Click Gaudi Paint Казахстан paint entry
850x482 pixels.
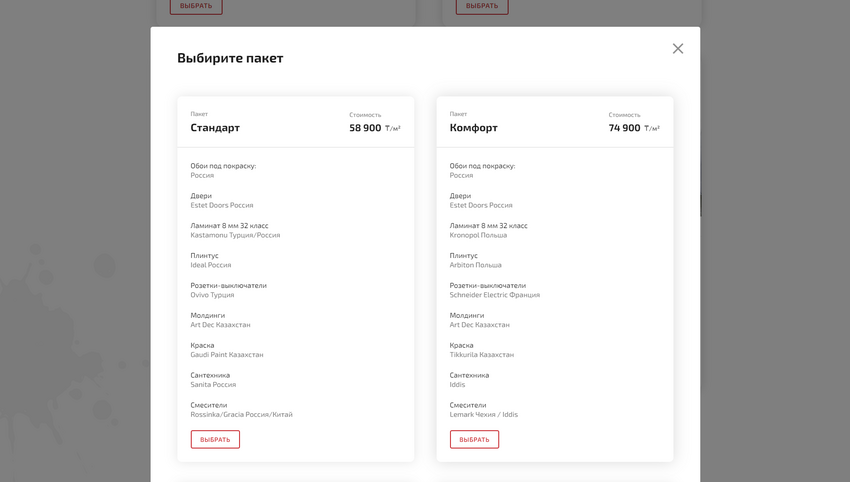[227, 355]
